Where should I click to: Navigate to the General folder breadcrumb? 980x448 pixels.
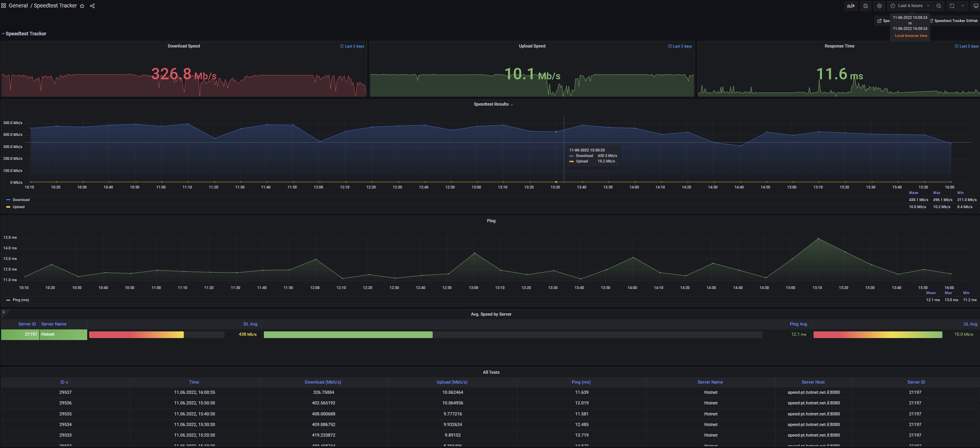click(18, 6)
